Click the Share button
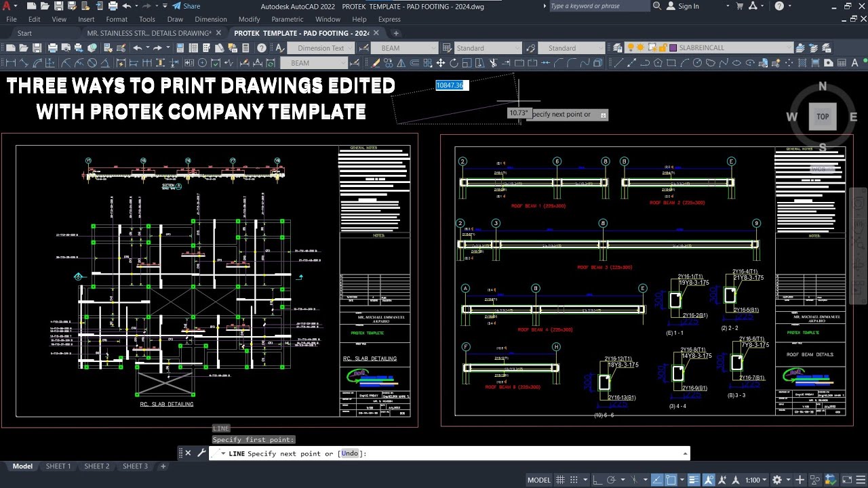Image resolution: width=868 pixels, height=488 pixels. point(186,6)
